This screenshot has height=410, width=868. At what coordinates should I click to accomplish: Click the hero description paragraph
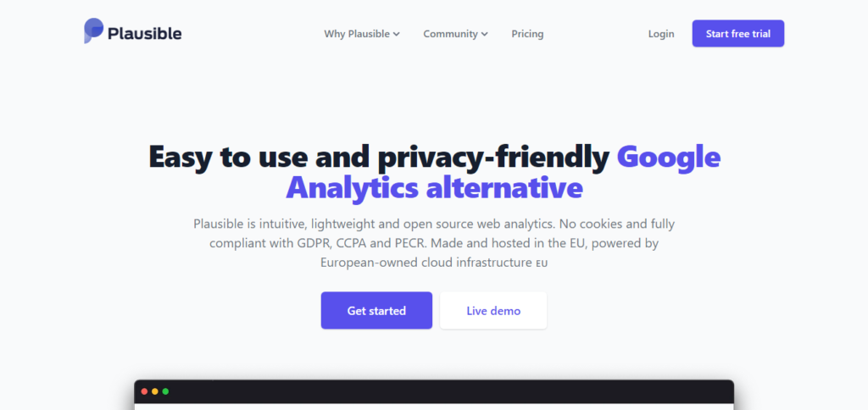click(434, 243)
